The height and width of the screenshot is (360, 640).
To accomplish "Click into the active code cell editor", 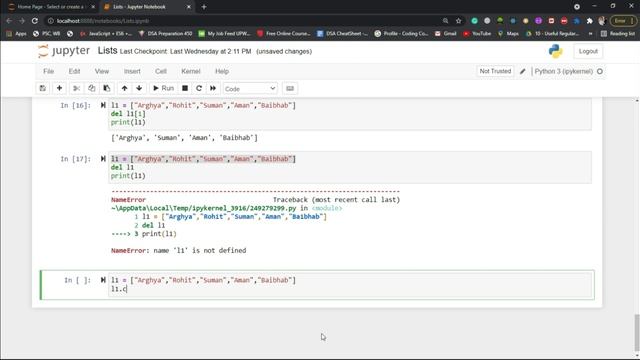I will tap(350, 284).
